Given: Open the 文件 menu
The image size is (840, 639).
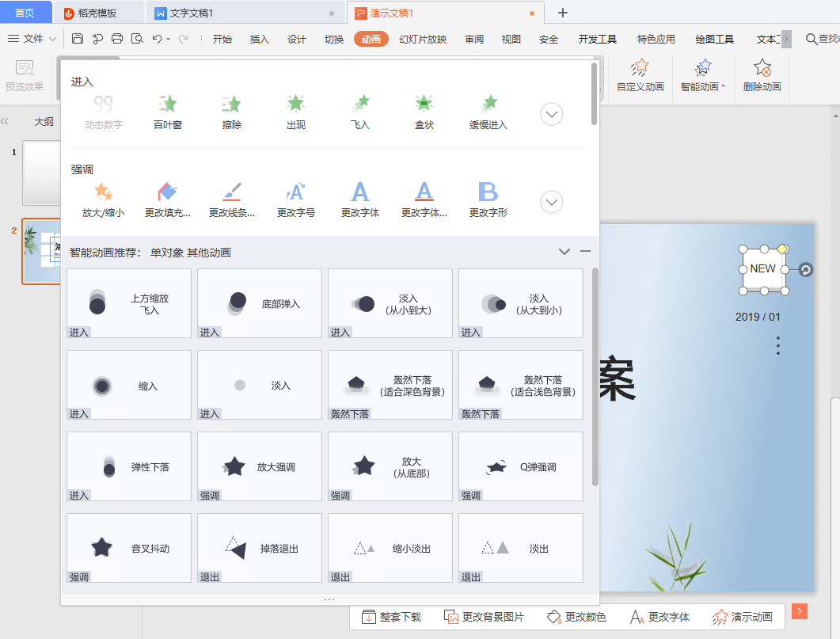Looking at the screenshot, I should point(37,37).
